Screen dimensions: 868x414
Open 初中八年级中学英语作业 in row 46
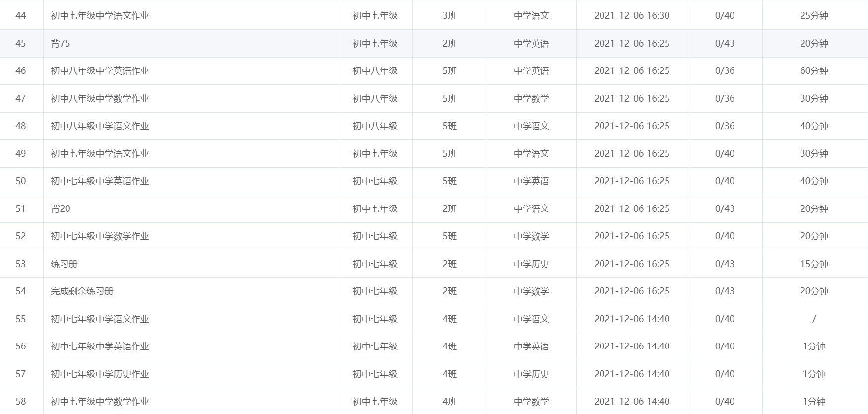(100, 71)
